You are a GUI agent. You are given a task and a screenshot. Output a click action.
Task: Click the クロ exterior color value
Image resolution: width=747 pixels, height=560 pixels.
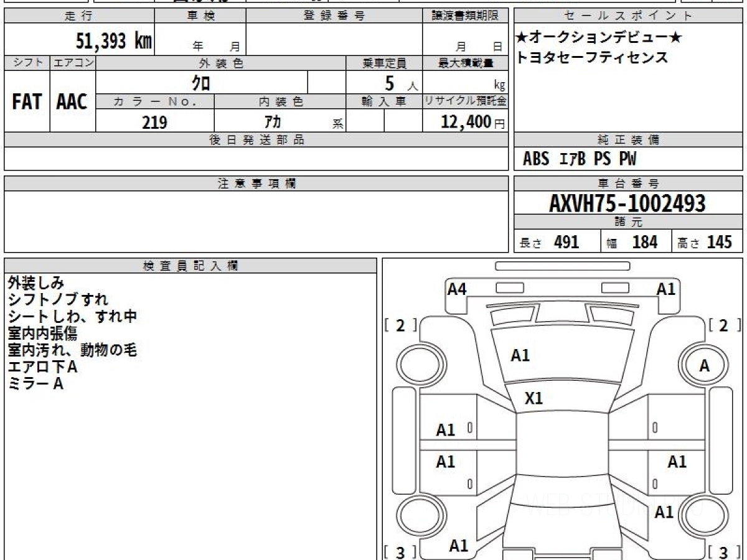point(201,83)
